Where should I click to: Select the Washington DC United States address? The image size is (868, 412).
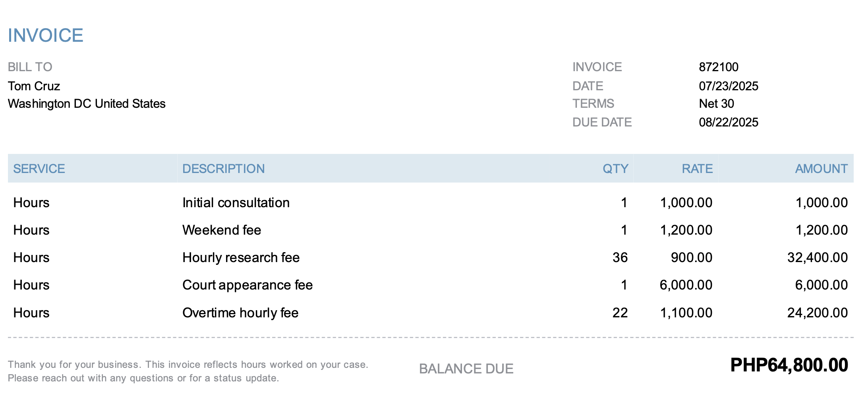87,104
